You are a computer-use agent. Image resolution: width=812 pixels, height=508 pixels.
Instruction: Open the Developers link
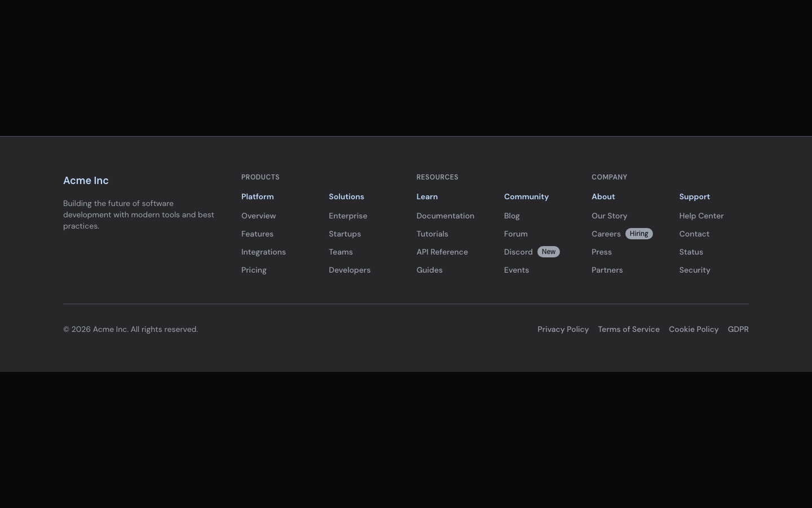point(350,270)
